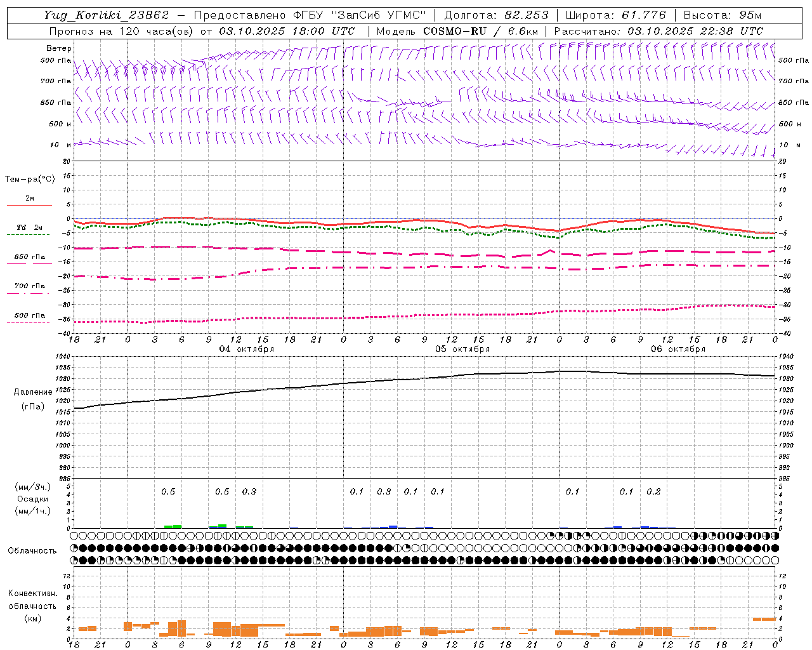Select the Модель COSMO-RU / 6.6км label
The image size is (812, 650).
(x=457, y=31)
